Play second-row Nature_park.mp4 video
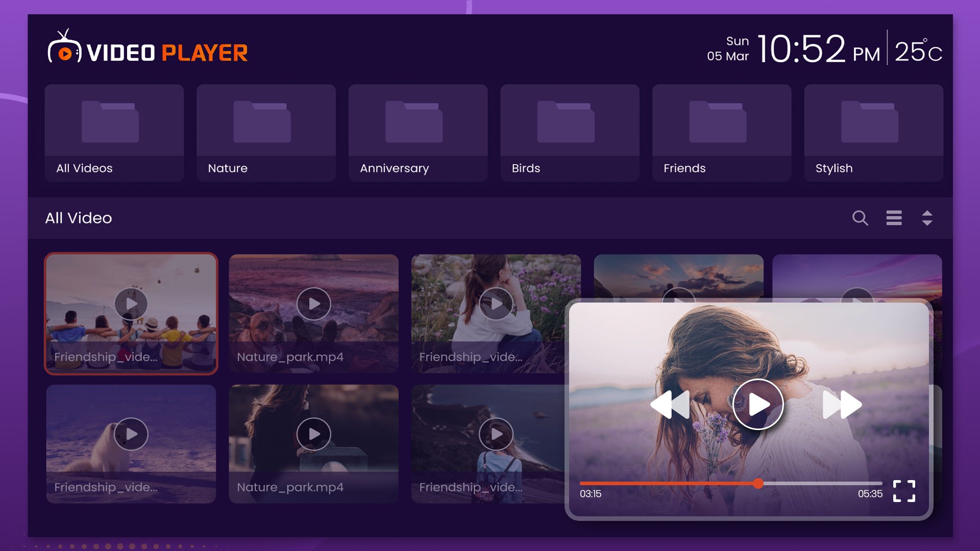980x551 pixels. 313,434
